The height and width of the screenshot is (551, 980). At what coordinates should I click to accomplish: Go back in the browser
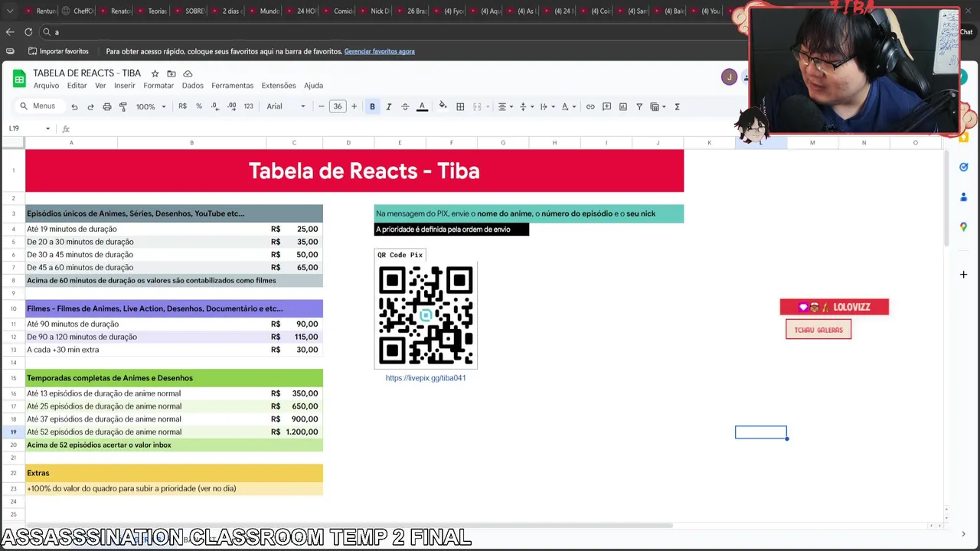click(10, 32)
